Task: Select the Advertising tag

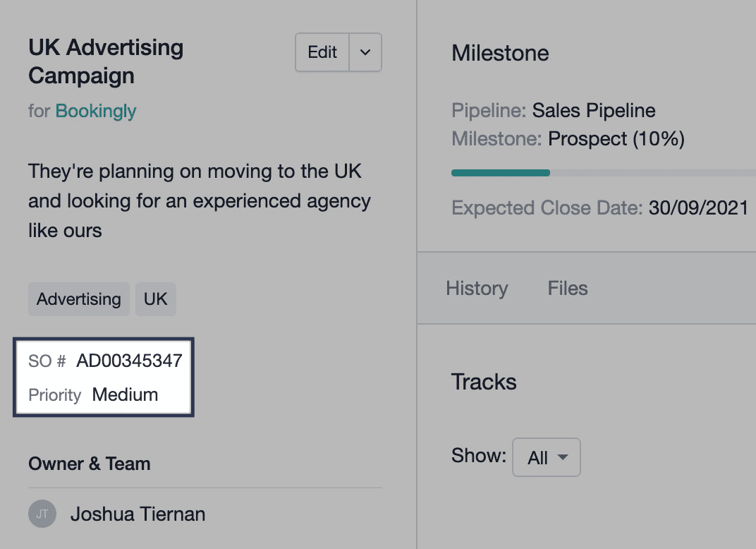Action: pyautogui.click(x=79, y=299)
